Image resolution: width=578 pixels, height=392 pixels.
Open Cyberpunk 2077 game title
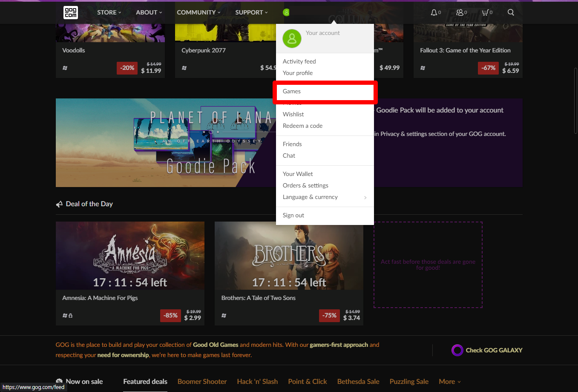coord(204,50)
